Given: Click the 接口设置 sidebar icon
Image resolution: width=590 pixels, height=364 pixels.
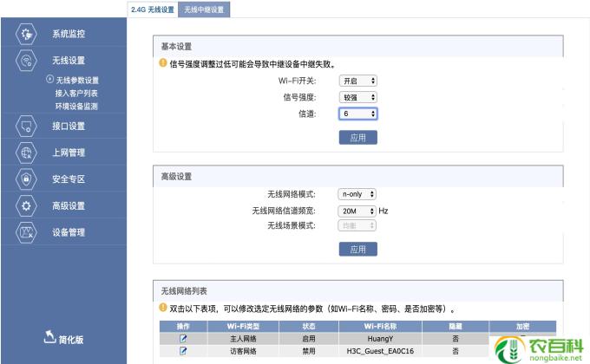Looking at the screenshot, I should 27,126.
